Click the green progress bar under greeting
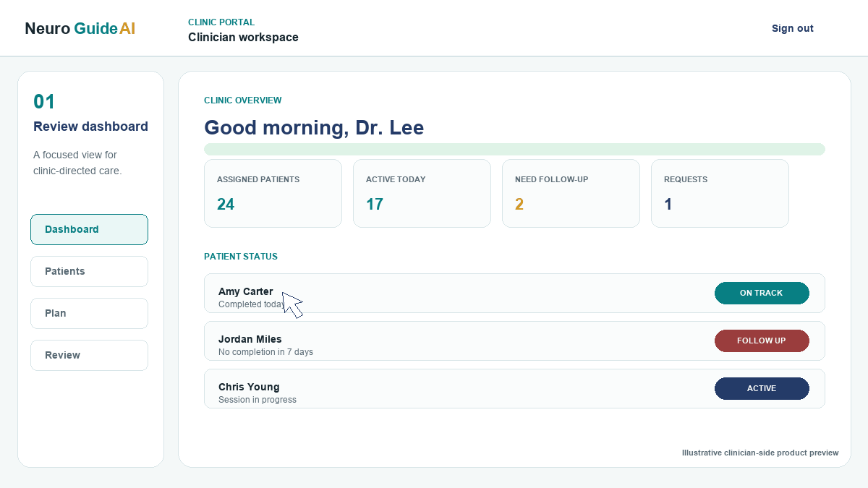Viewport: 868px width, 488px height. click(x=514, y=149)
